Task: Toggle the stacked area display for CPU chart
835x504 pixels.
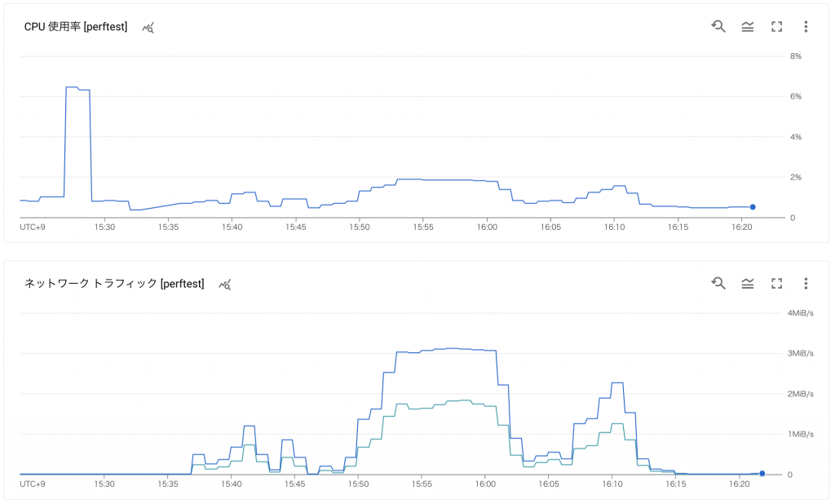Action: [748, 27]
